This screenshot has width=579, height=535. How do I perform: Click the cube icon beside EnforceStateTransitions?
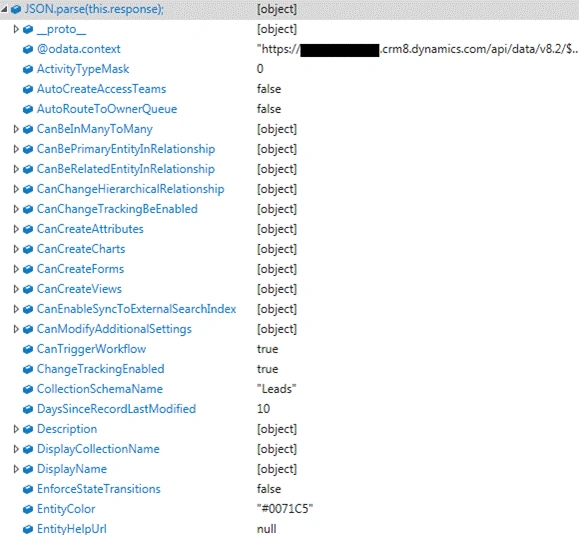(28, 489)
